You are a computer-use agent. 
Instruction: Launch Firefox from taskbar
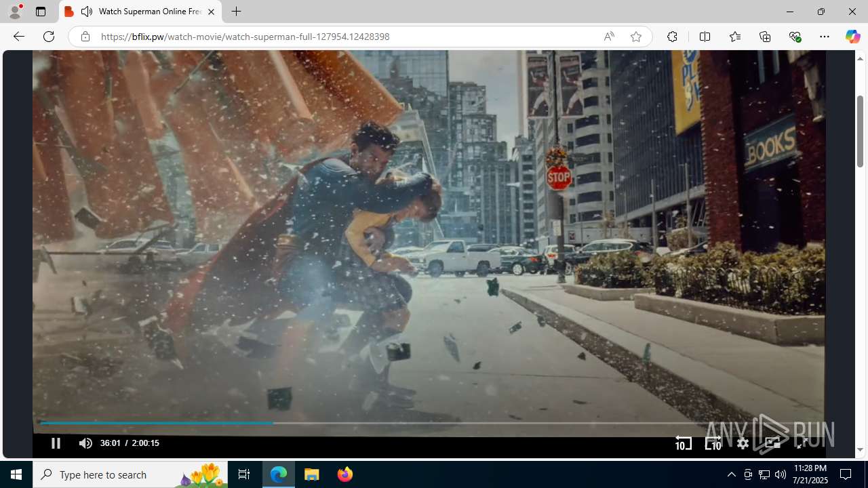click(344, 474)
